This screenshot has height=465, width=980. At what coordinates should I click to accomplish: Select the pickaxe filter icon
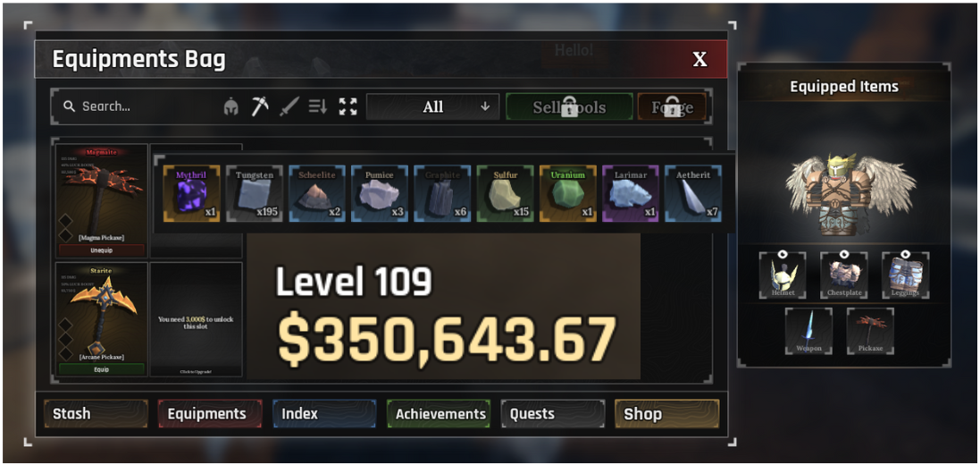(x=260, y=106)
